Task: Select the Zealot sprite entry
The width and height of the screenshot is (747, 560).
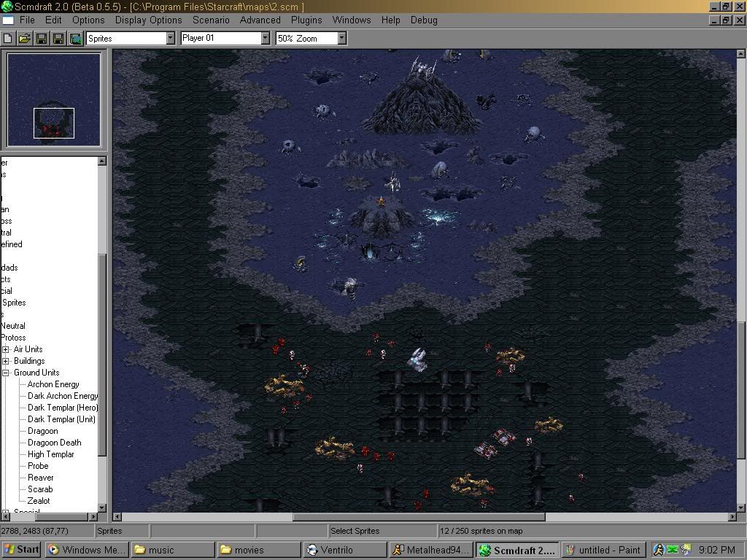Action: coord(39,501)
